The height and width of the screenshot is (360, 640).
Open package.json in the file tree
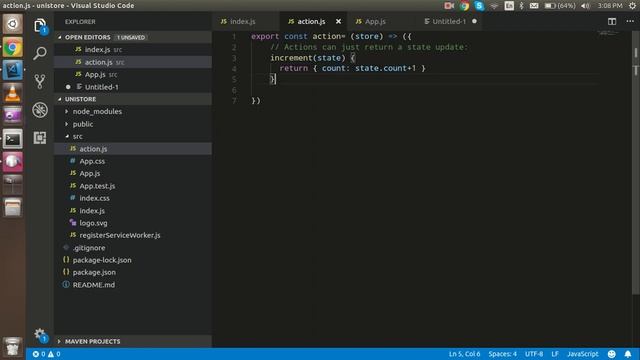point(133,272)
